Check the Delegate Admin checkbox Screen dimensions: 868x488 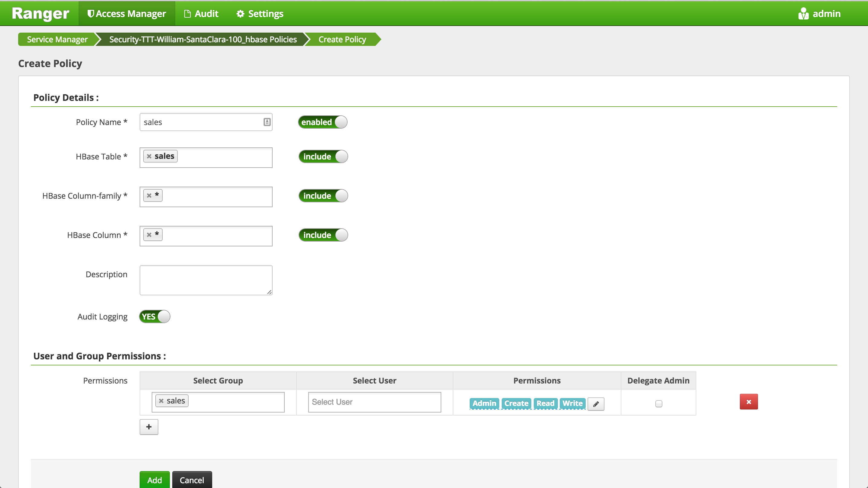[x=659, y=403]
